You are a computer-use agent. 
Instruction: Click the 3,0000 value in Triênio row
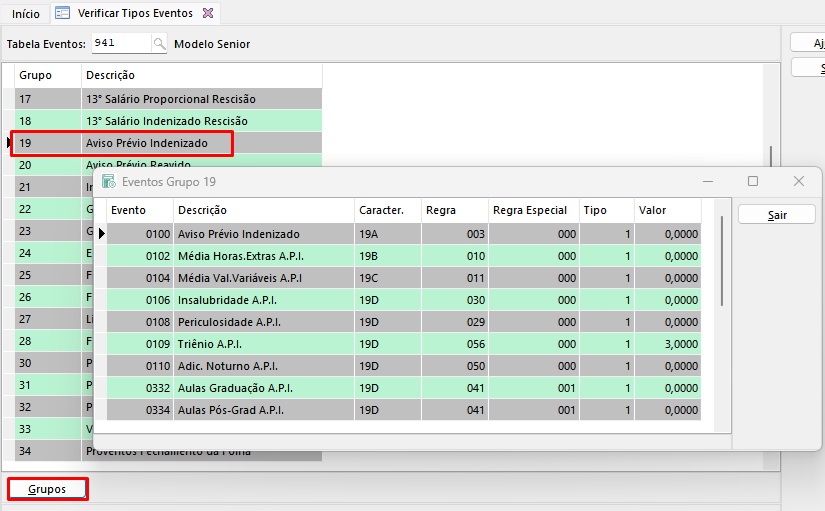pyautogui.click(x=668, y=344)
